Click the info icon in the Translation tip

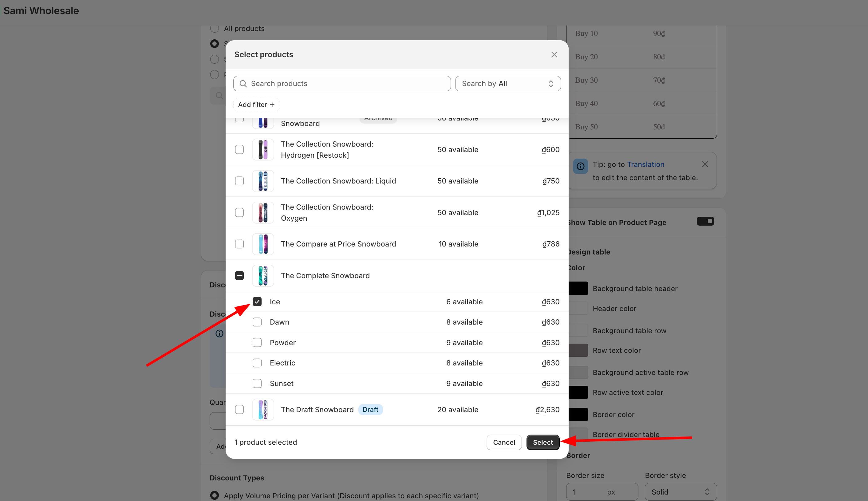coord(580,167)
